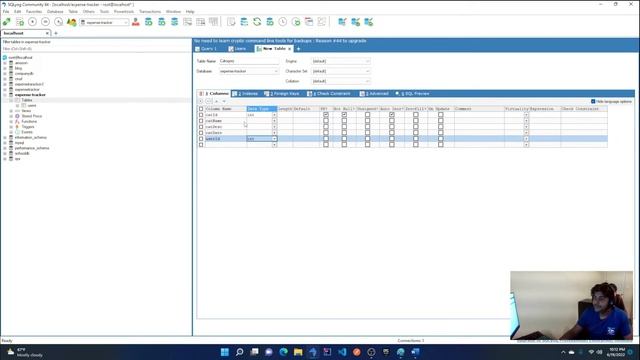Open the Database menu
The image size is (640, 360).
tap(55, 11)
